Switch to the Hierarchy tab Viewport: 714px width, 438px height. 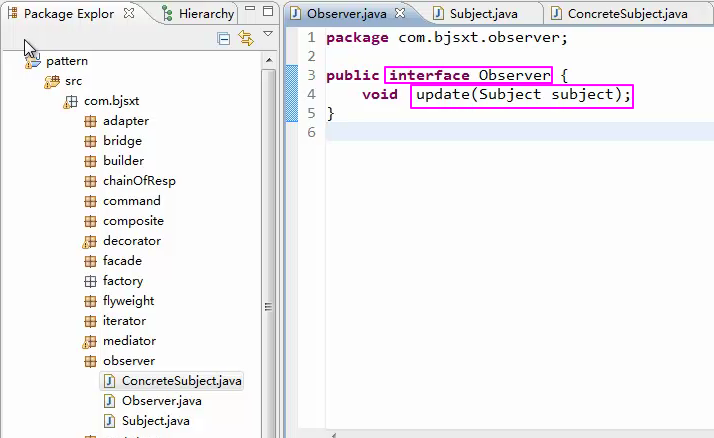(198, 14)
